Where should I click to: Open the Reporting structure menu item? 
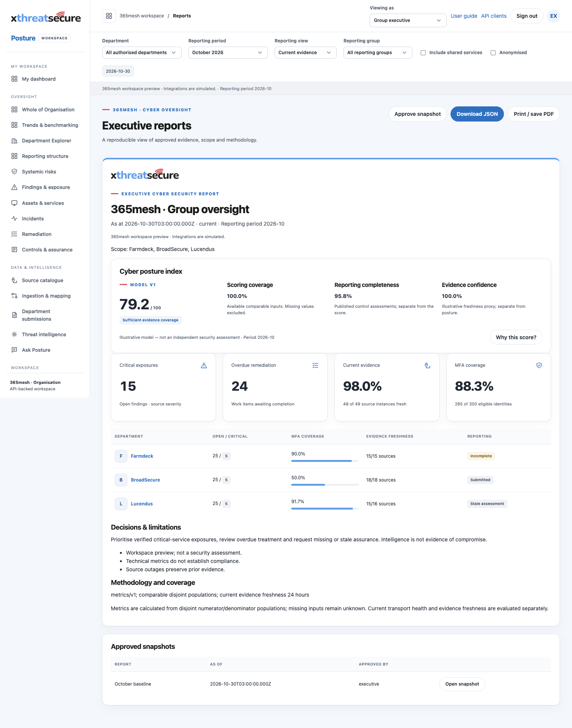coord(45,156)
